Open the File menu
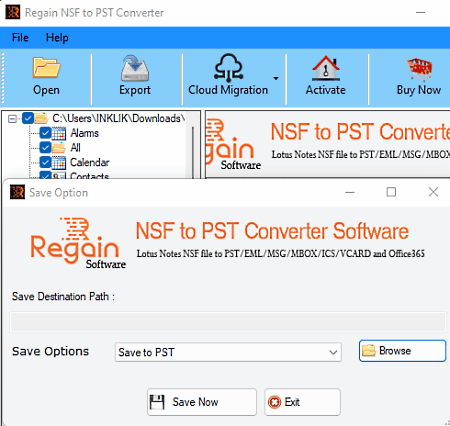Screen dimensions: 450x426 (20, 38)
